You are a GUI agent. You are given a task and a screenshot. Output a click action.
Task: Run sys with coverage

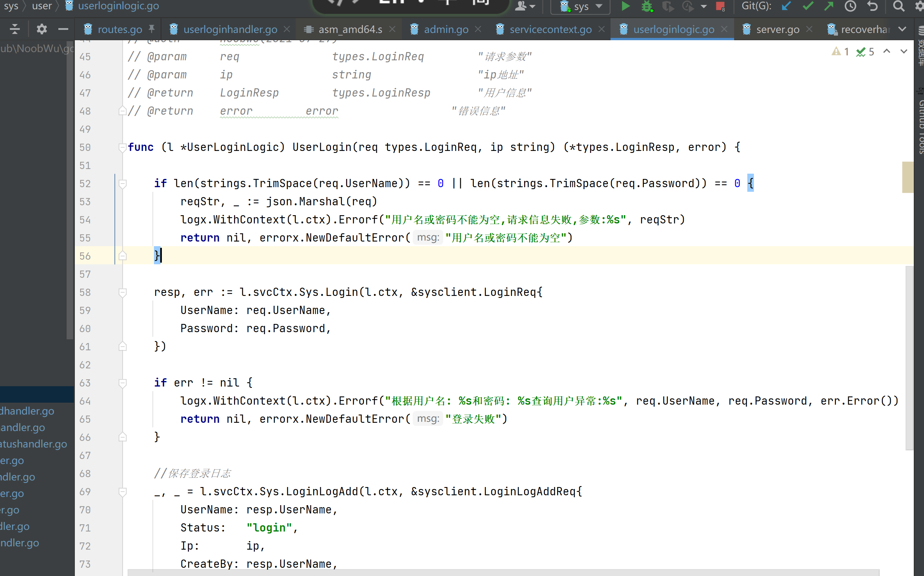tap(668, 6)
